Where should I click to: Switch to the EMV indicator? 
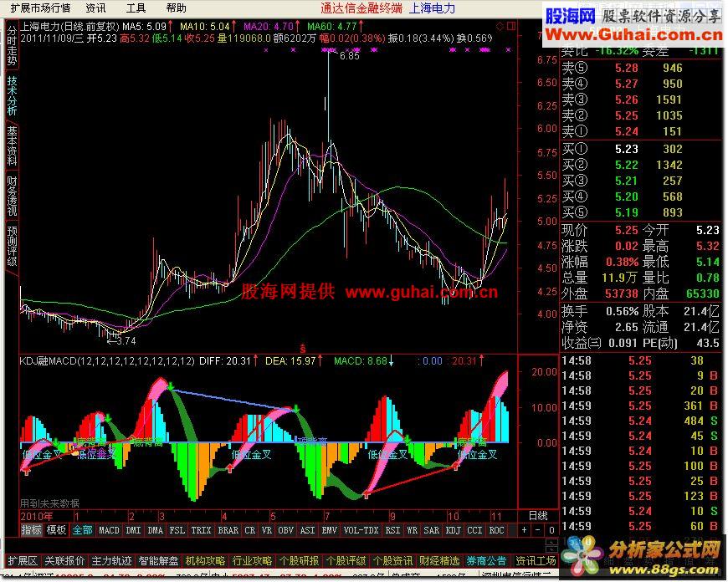(329, 530)
